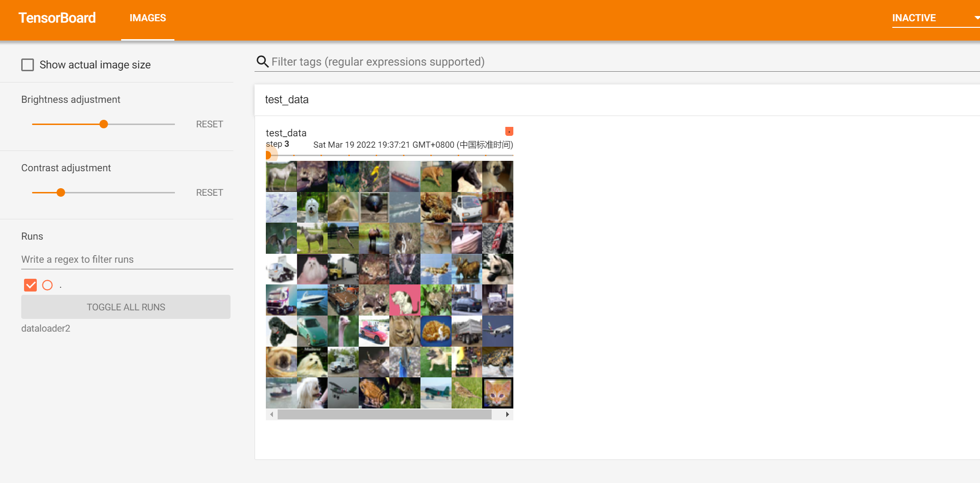Viewport: 980px width, 483px height.
Task: Reset the contrast adjustment
Action: click(x=209, y=192)
